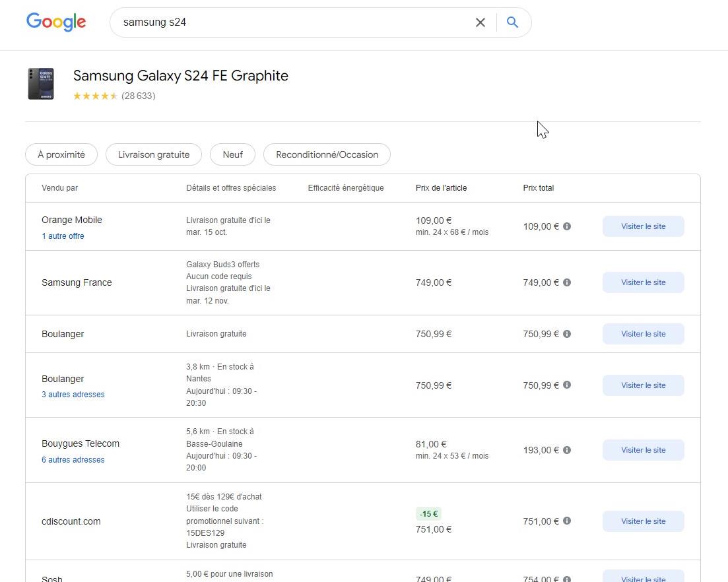The height and width of the screenshot is (582, 728).
Task: Toggle the À proximité filter chip
Action: [x=61, y=154]
